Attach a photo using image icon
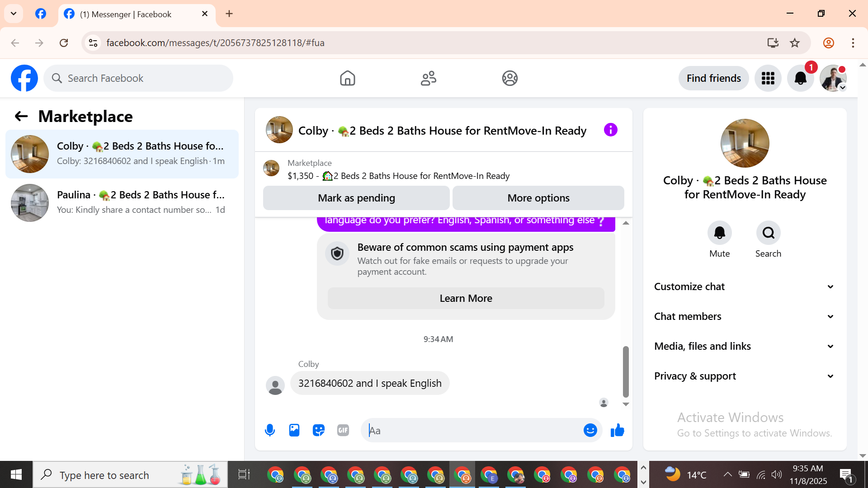The image size is (868, 488). pyautogui.click(x=294, y=430)
